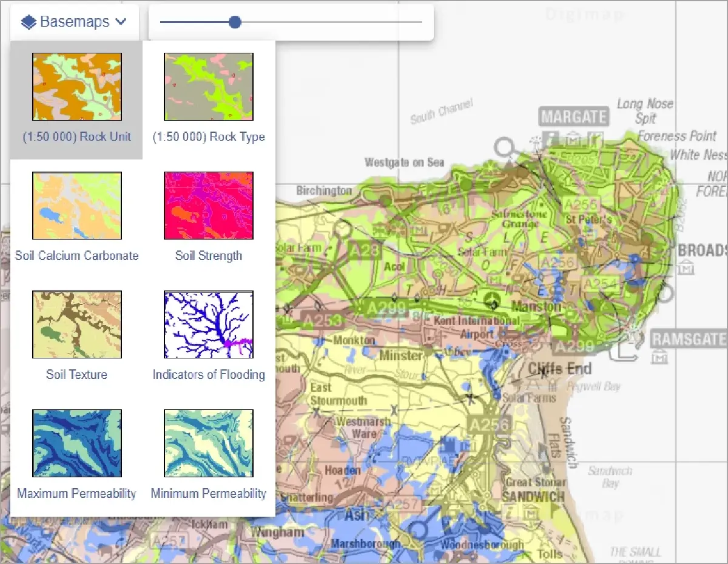The image size is (728, 564).
Task: Select the Indicators of Flooding basemap thumbnail
Action: pos(208,324)
